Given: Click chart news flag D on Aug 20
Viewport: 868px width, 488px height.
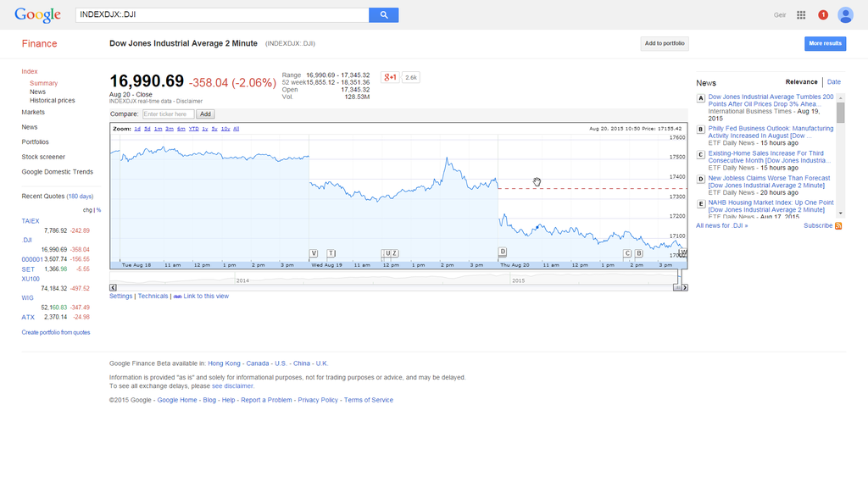Looking at the screenshot, I should [503, 252].
